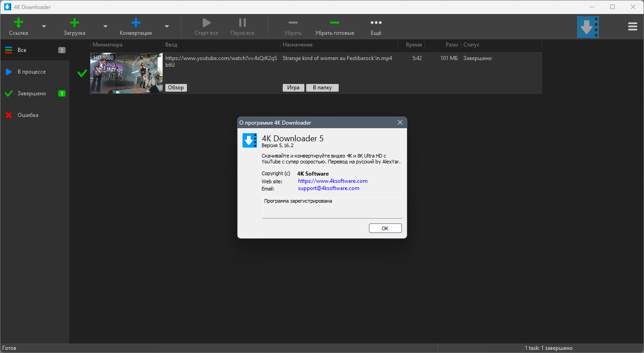This screenshot has height=353, width=644.
Task: Click Версия 5.16.2 text
Action: (x=278, y=146)
